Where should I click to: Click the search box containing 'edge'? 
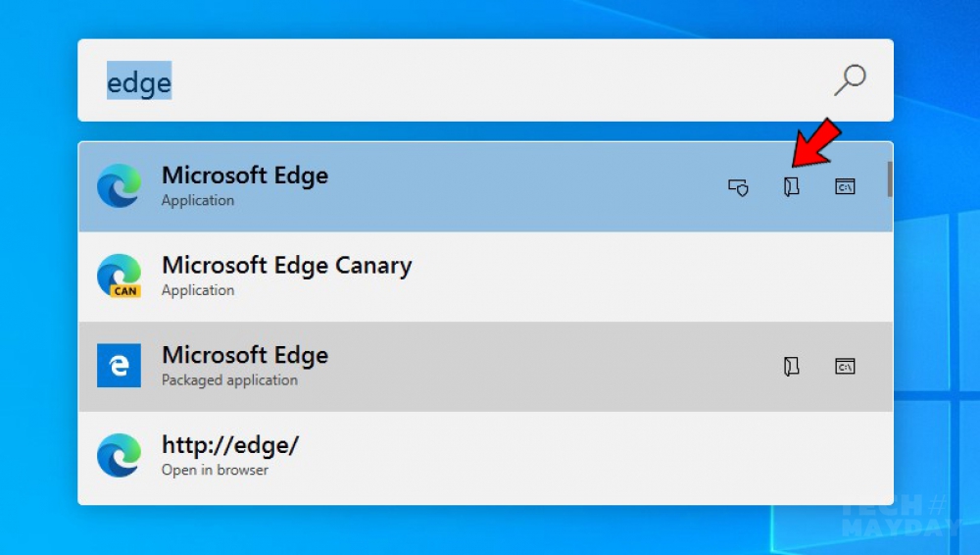click(486, 80)
